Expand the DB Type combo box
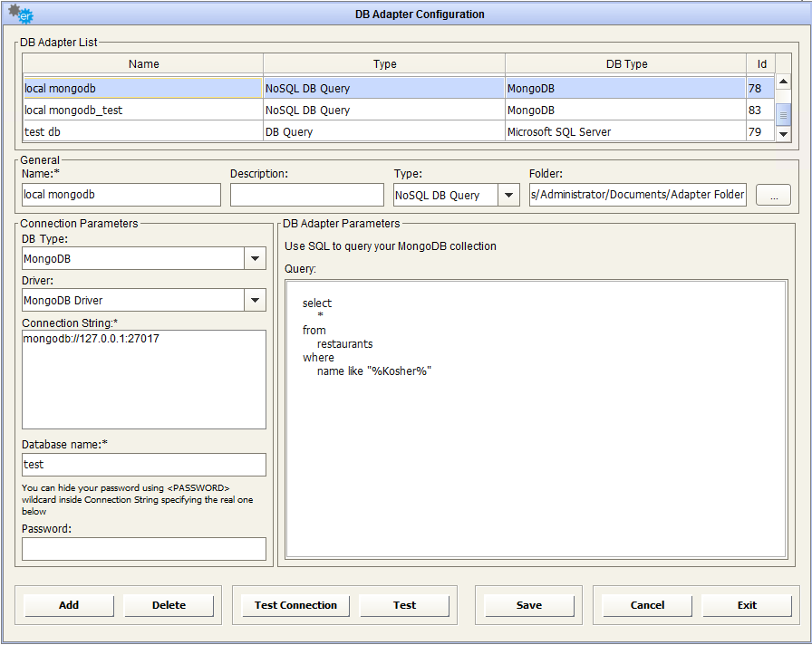812x645 pixels. coord(255,259)
